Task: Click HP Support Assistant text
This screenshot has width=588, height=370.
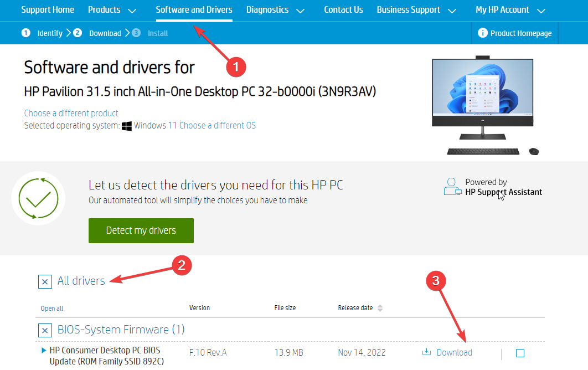Action: click(504, 192)
